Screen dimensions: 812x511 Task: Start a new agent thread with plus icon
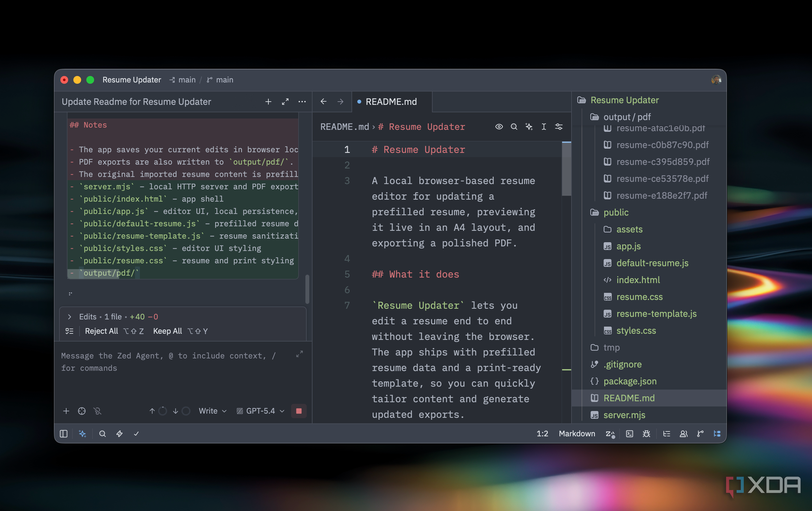[268, 102]
